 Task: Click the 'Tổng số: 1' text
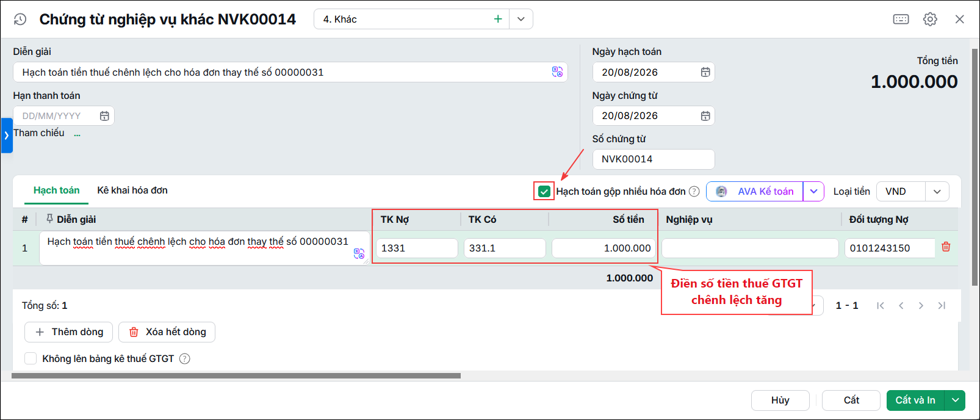(45, 306)
